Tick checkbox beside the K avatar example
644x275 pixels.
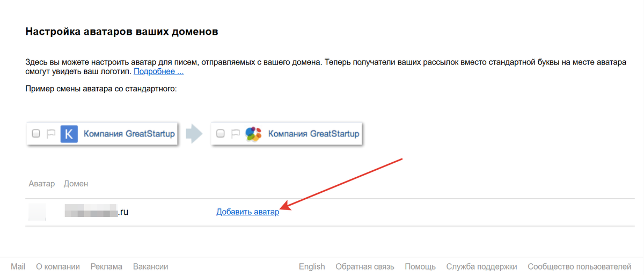(x=36, y=134)
